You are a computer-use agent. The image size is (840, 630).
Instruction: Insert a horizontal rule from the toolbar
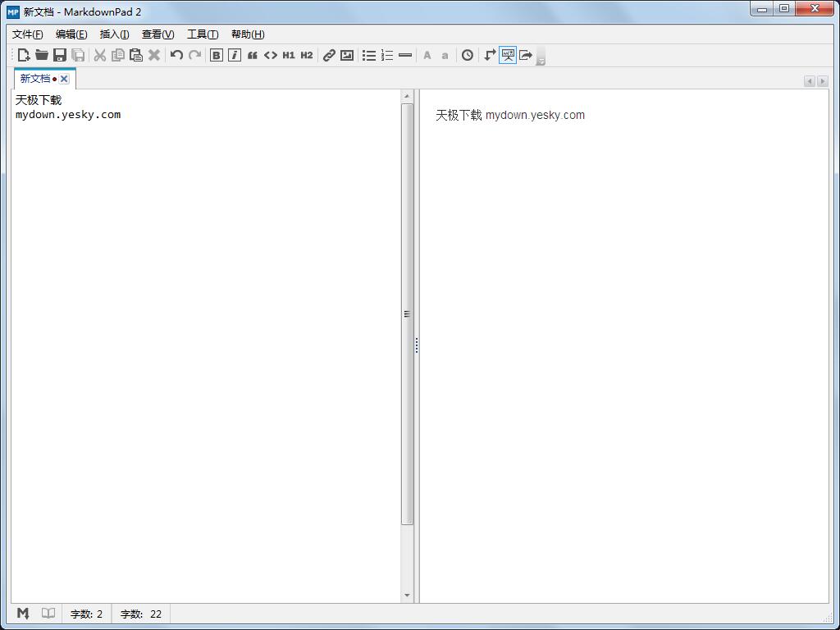point(405,55)
